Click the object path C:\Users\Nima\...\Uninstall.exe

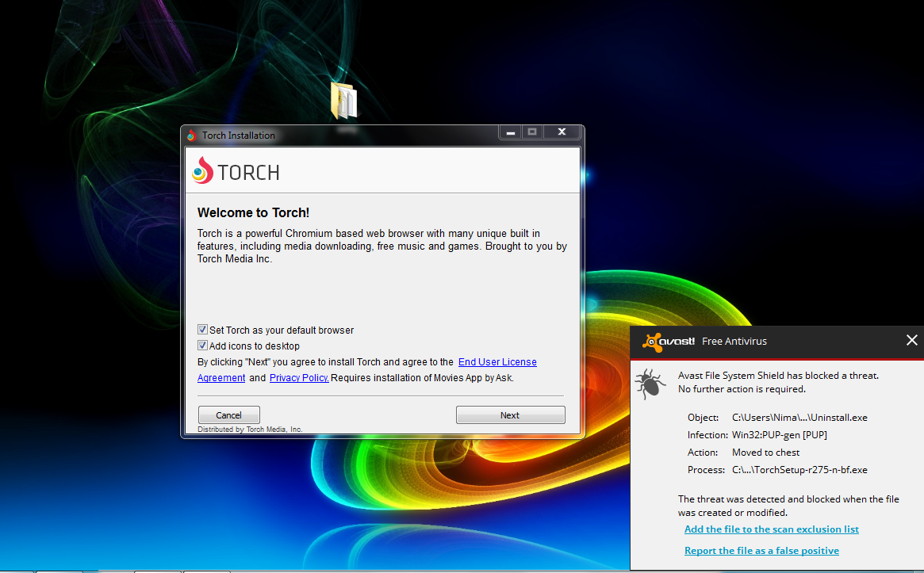(799, 418)
